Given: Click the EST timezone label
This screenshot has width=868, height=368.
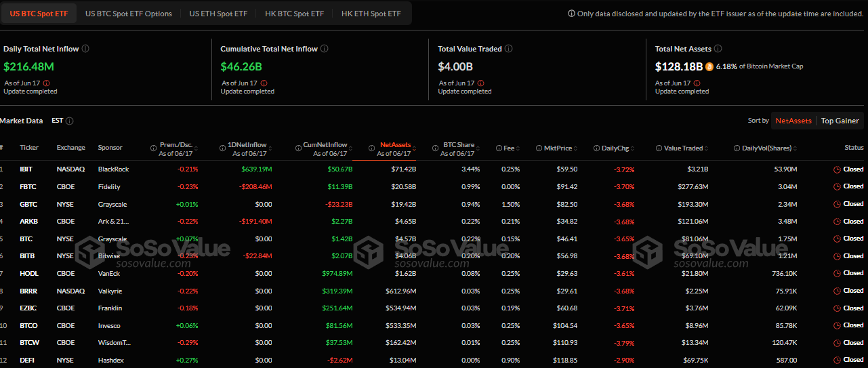Looking at the screenshot, I should [x=58, y=121].
